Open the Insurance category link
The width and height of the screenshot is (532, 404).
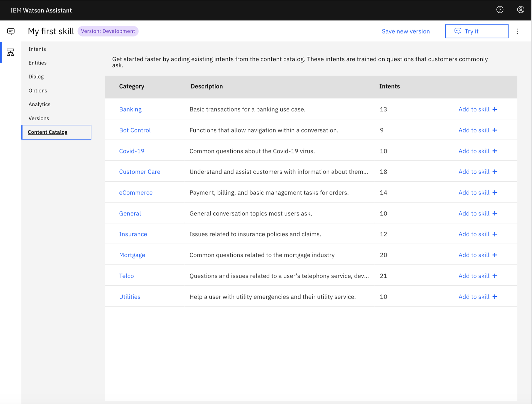click(133, 234)
